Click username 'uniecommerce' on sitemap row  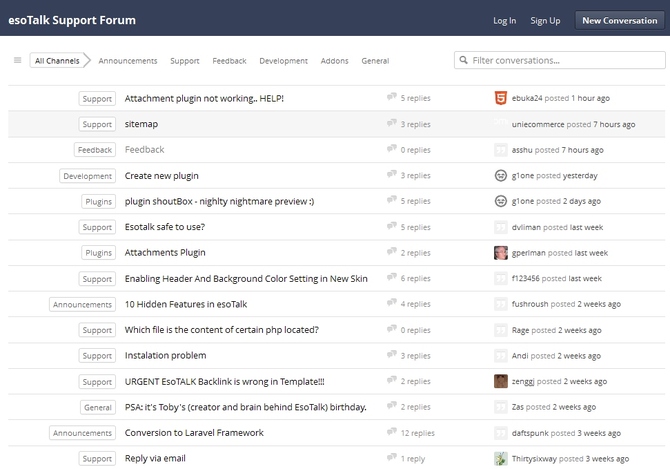coord(538,124)
